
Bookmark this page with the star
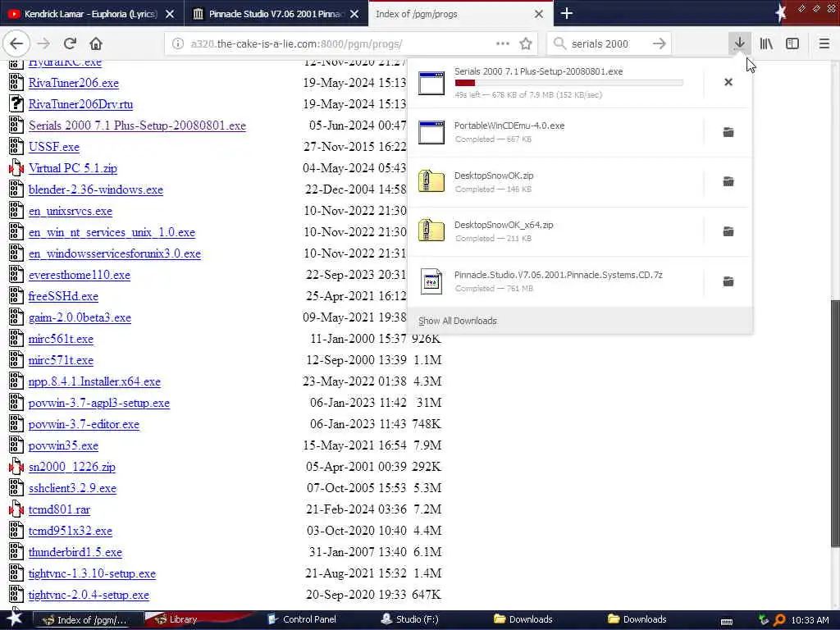coord(526,44)
